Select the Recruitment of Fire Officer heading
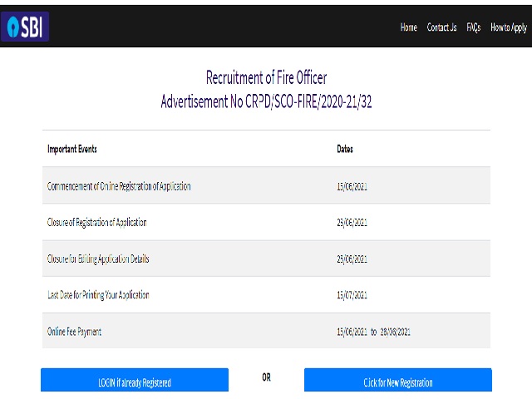 [x=266, y=77]
